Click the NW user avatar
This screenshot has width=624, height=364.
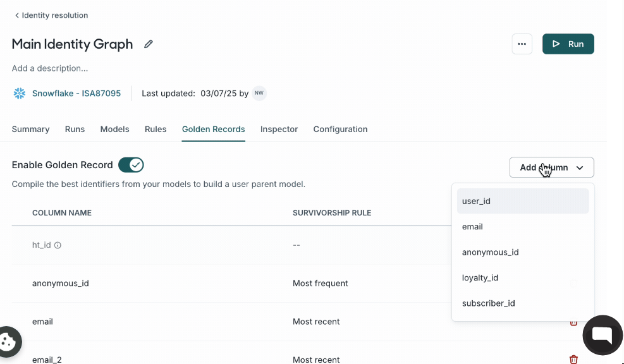pos(259,93)
